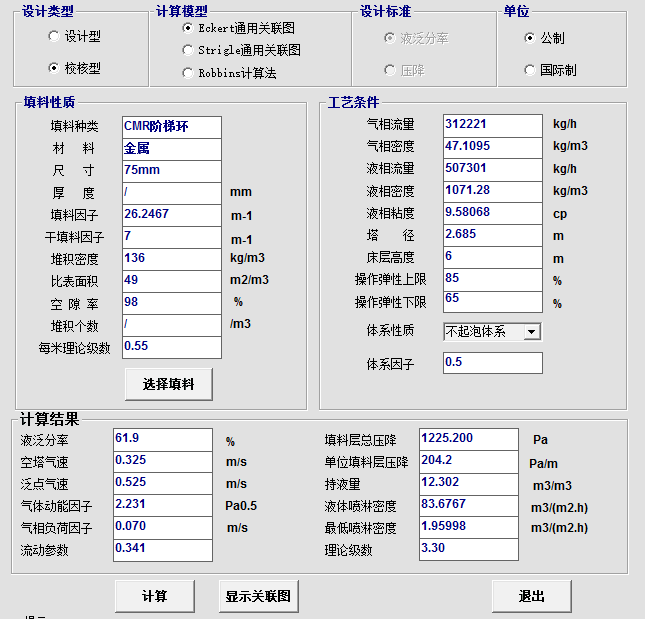The width and height of the screenshot is (645, 619).
Task: Click the 空塔气速 result field 0.325
Action: [163, 461]
